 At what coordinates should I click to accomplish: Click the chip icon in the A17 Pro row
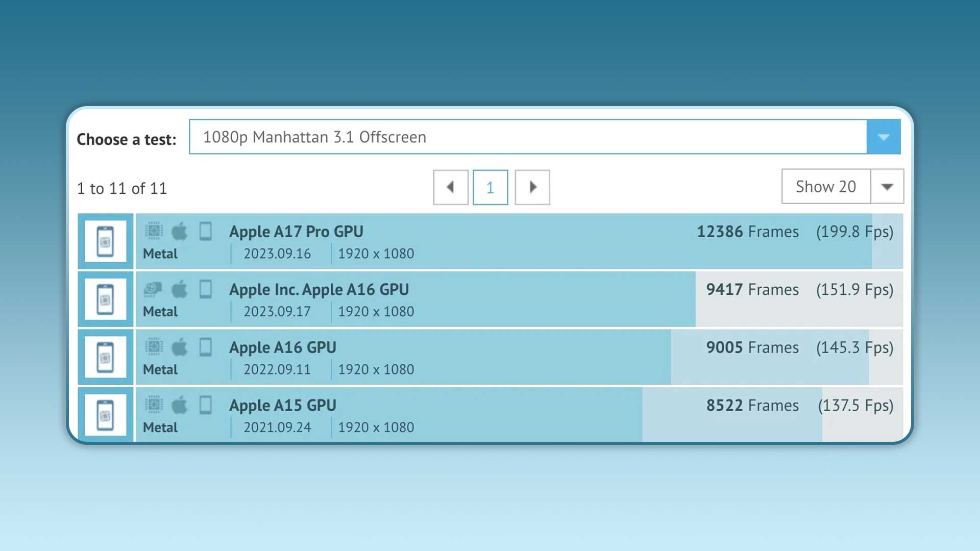[x=154, y=231]
